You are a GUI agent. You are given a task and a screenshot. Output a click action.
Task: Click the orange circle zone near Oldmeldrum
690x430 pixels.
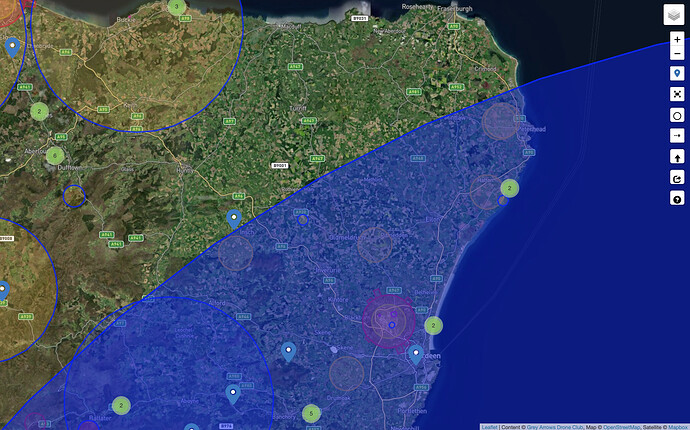[x=374, y=245]
